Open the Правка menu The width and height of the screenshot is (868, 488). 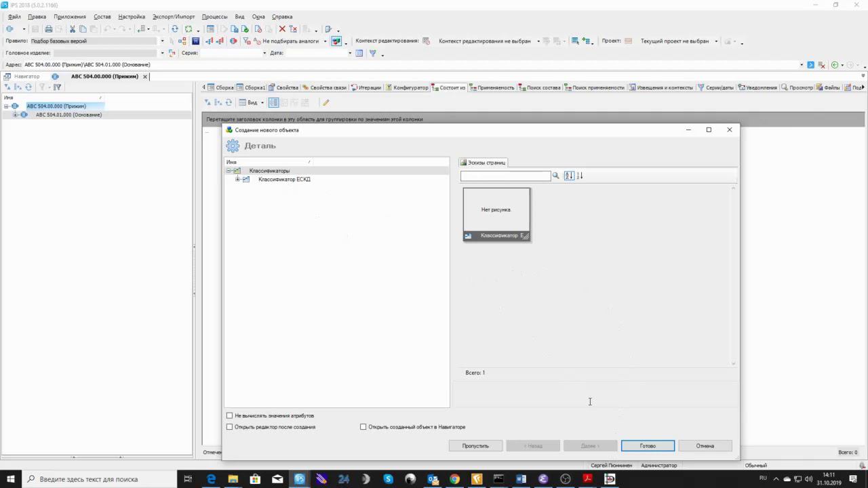pos(37,16)
